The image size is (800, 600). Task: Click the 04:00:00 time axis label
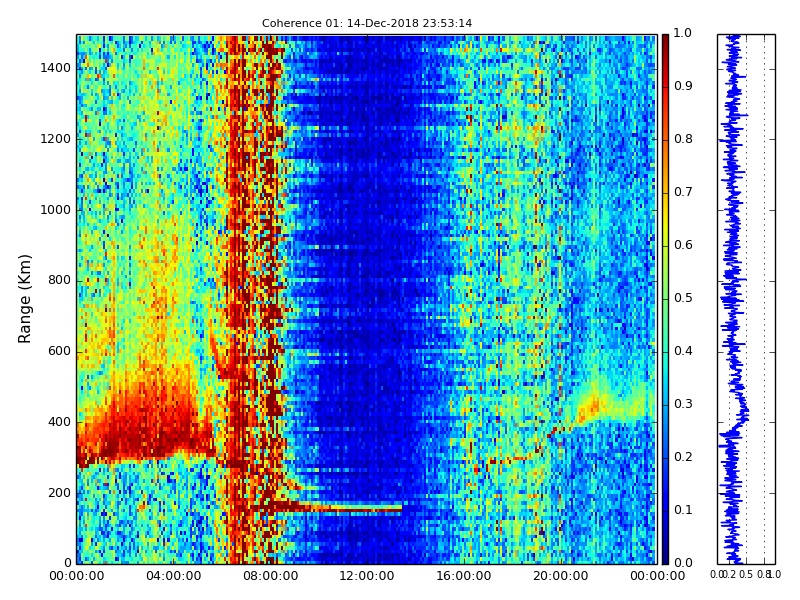(x=173, y=576)
